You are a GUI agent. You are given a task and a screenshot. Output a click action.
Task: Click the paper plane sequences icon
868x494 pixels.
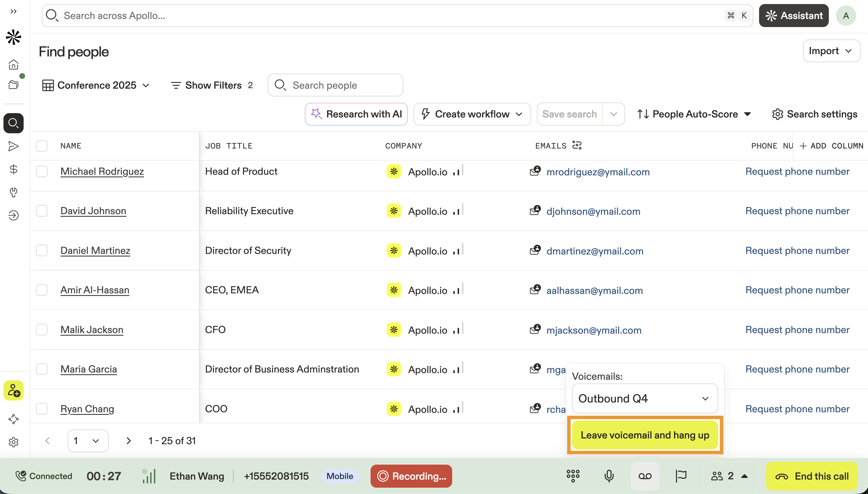14,146
